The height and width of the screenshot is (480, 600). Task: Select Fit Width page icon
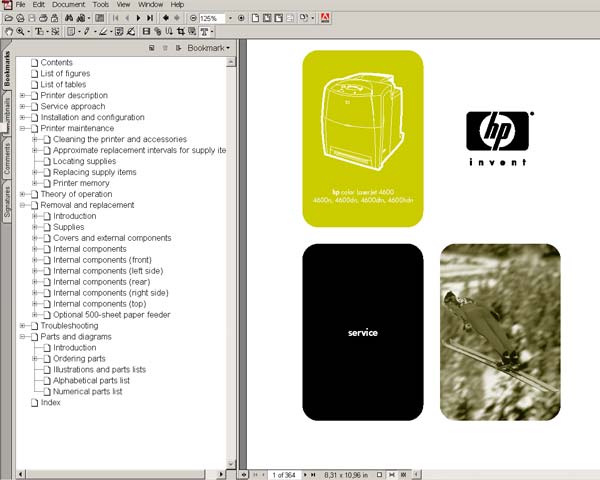click(x=279, y=18)
